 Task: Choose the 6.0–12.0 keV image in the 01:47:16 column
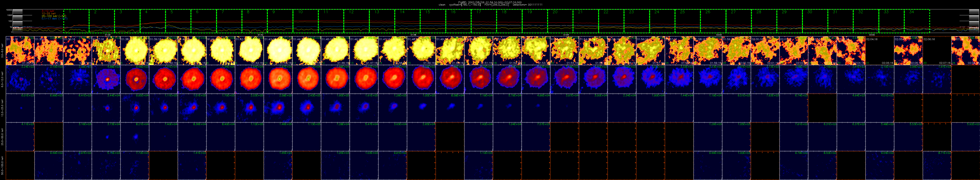pyautogui.click(x=393, y=79)
